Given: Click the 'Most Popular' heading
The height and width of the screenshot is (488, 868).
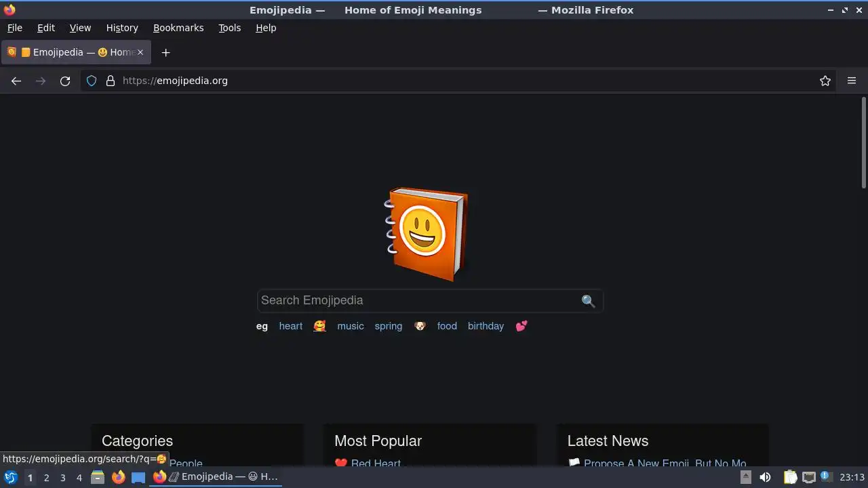Looking at the screenshot, I should (378, 441).
